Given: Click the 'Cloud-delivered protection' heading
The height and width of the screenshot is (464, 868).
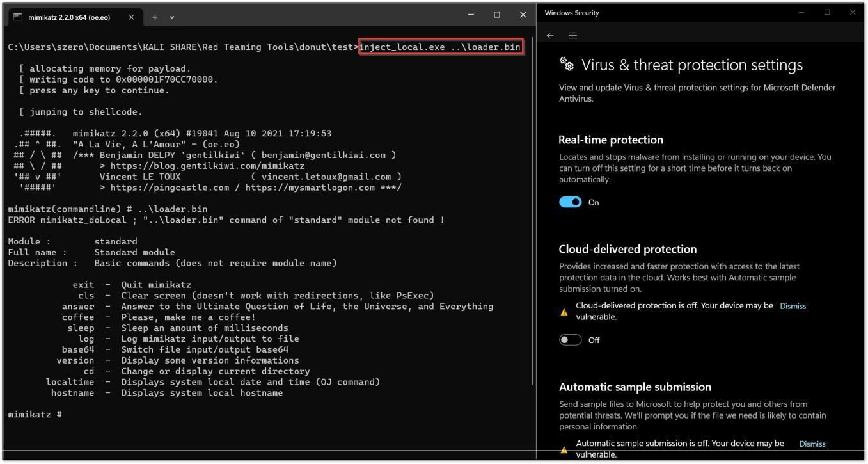Looking at the screenshot, I should pos(627,249).
